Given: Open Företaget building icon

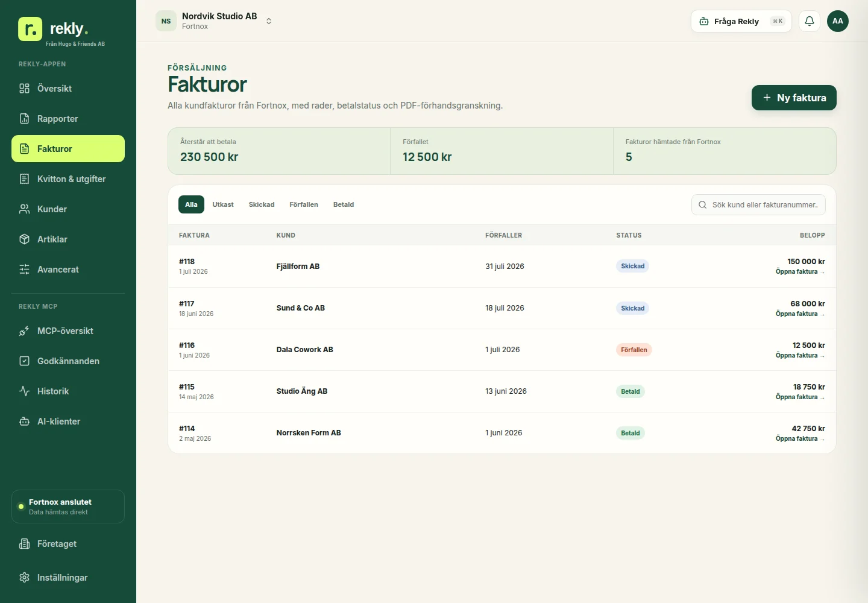Looking at the screenshot, I should (x=24, y=544).
